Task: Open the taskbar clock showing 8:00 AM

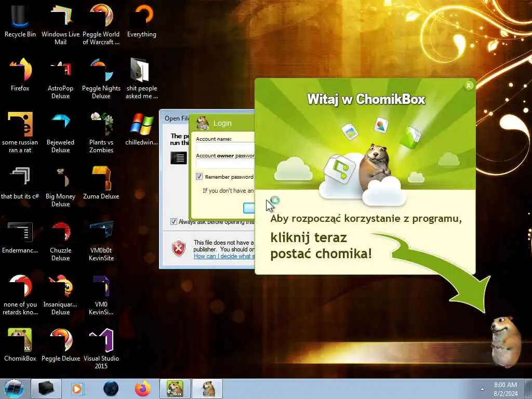Action: [x=506, y=389]
